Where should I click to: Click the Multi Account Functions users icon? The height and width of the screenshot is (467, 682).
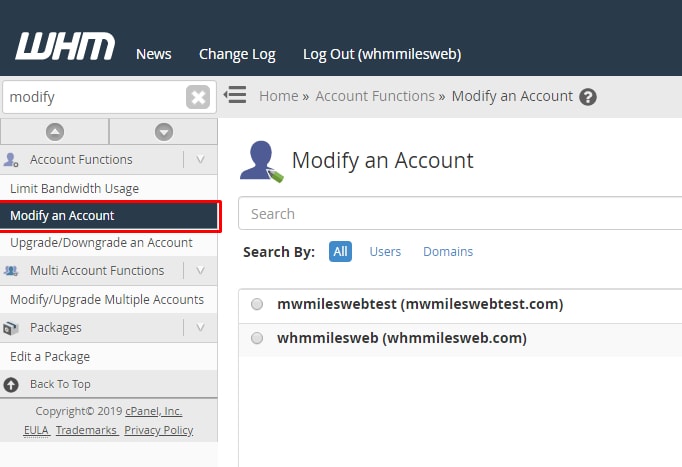pos(11,271)
